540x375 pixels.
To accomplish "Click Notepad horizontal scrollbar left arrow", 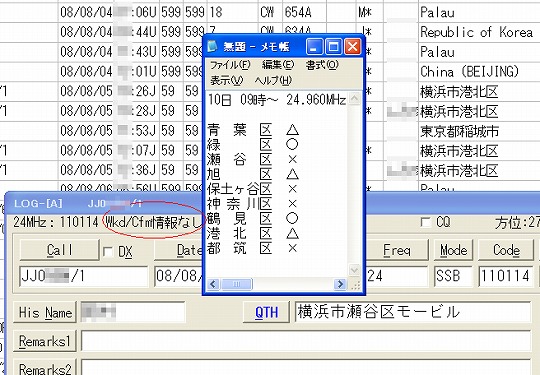I will tap(213, 284).
